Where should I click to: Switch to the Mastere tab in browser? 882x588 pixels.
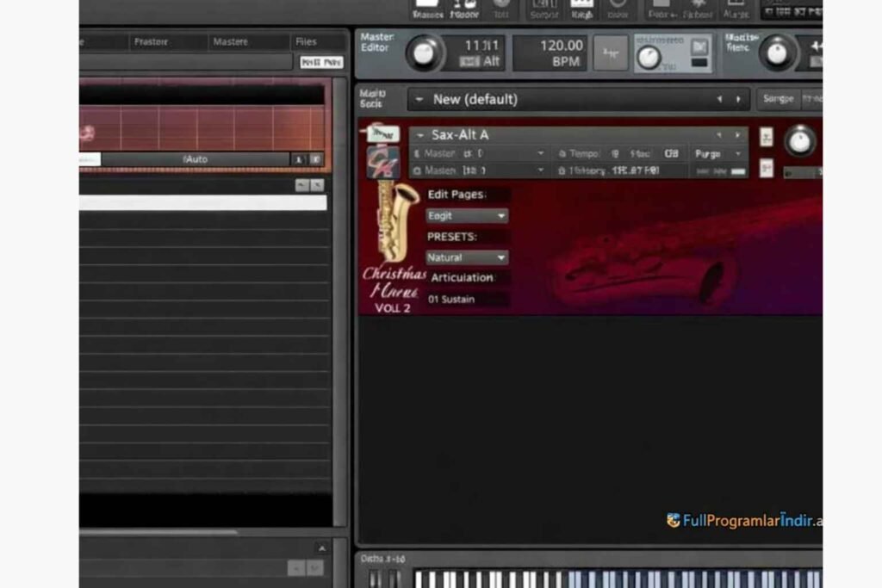(230, 41)
